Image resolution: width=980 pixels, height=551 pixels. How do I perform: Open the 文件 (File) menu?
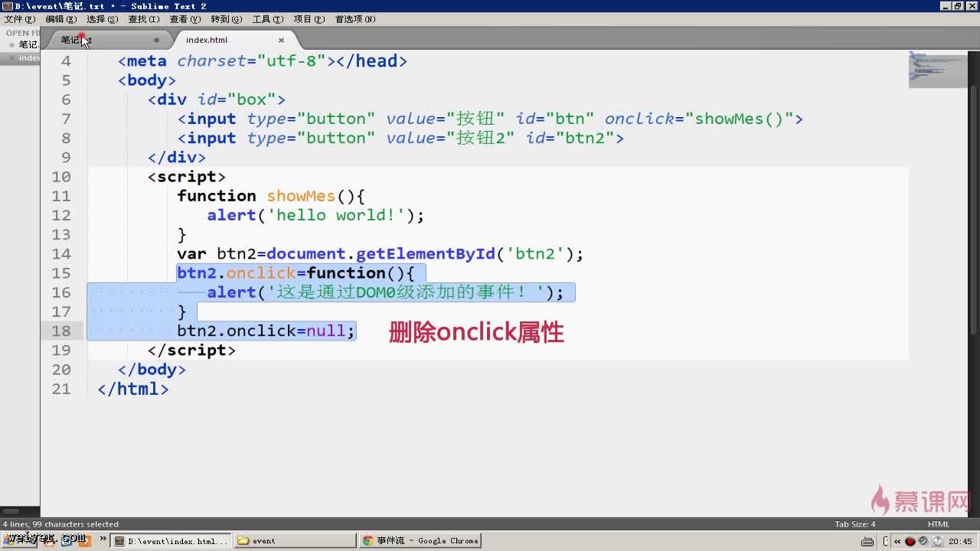pyautogui.click(x=19, y=19)
